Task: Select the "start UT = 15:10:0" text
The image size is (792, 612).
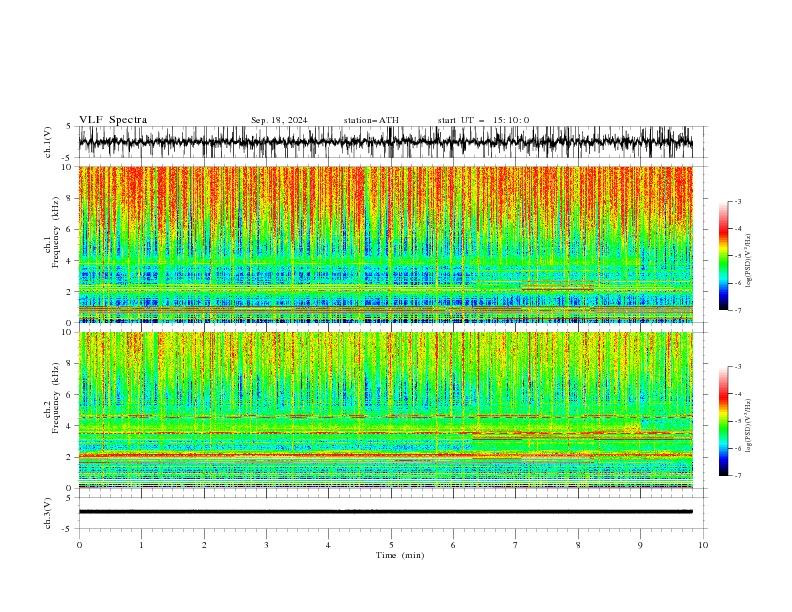Action: 483,120
